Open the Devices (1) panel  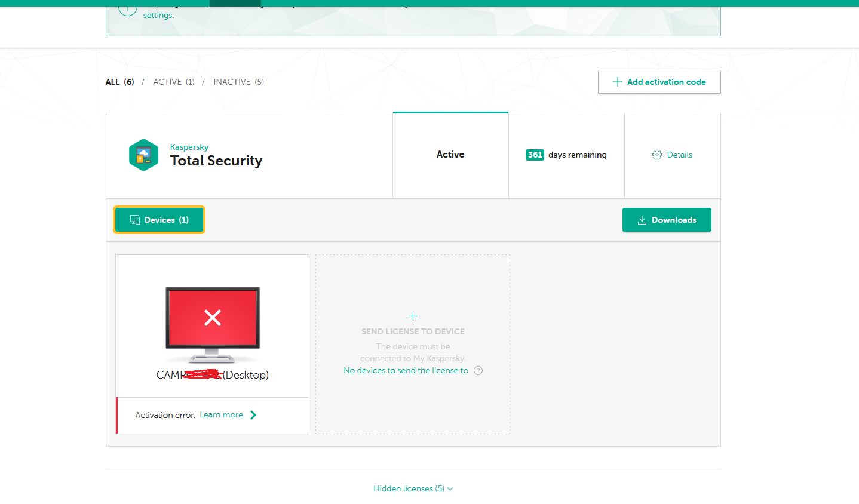159,220
